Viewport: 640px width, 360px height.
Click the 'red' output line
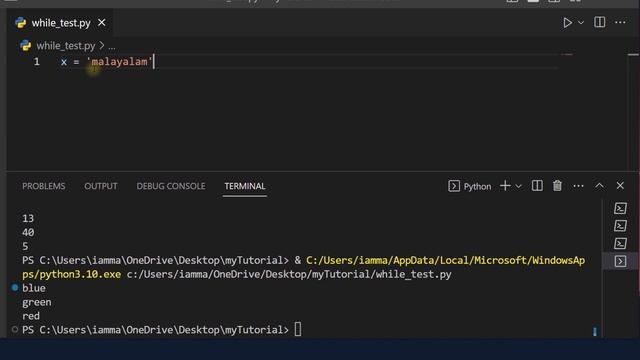click(x=31, y=316)
